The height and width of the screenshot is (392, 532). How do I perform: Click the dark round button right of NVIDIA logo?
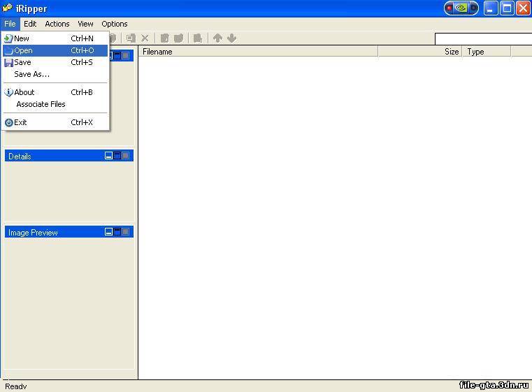click(473, 8)
